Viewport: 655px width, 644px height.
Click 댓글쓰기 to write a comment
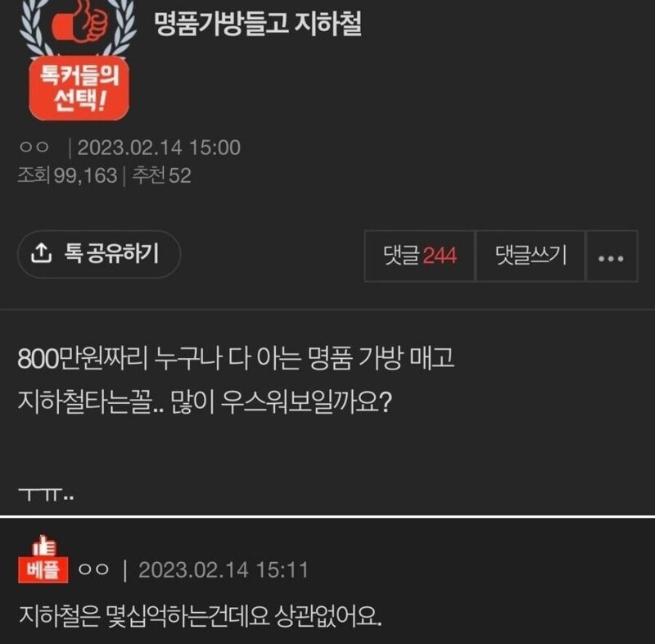point(531,256)
